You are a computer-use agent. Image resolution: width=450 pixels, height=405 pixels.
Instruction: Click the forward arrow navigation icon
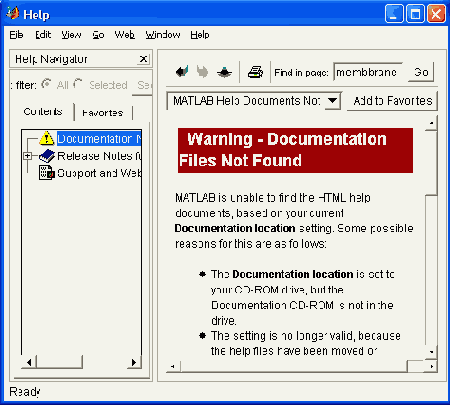[202, 71]
